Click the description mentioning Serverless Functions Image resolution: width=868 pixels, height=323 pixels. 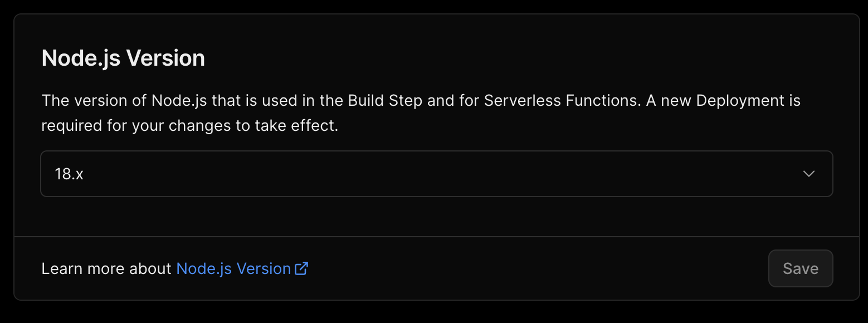click(421, 113)
